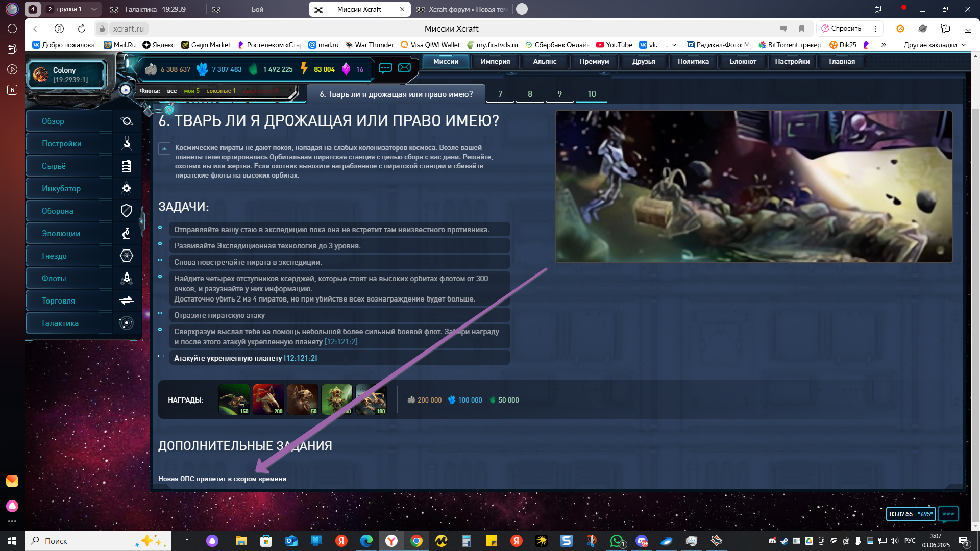
Task: Filter fleets by 'союзные 1'
Action: pyautogui.click(x=220, y=91)
